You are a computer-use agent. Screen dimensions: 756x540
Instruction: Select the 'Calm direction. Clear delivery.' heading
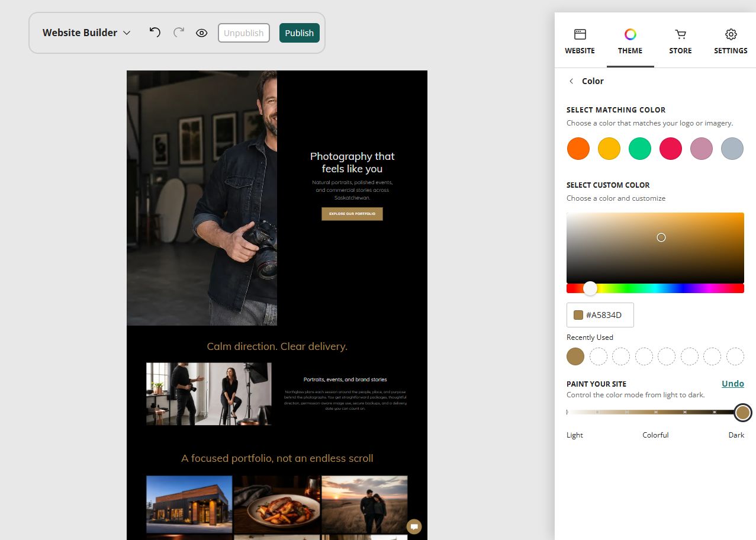pos(277,346)
